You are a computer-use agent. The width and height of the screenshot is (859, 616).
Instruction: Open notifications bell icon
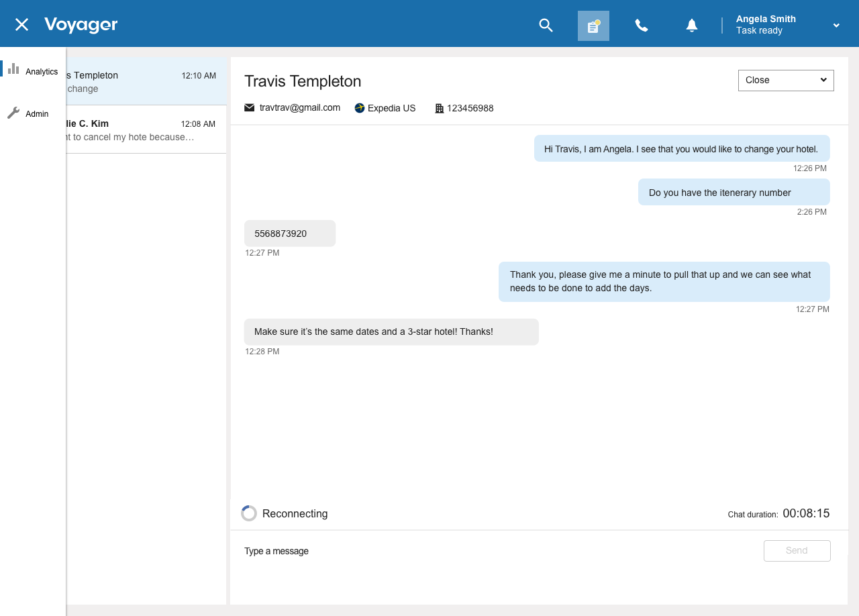pos(691,25)
